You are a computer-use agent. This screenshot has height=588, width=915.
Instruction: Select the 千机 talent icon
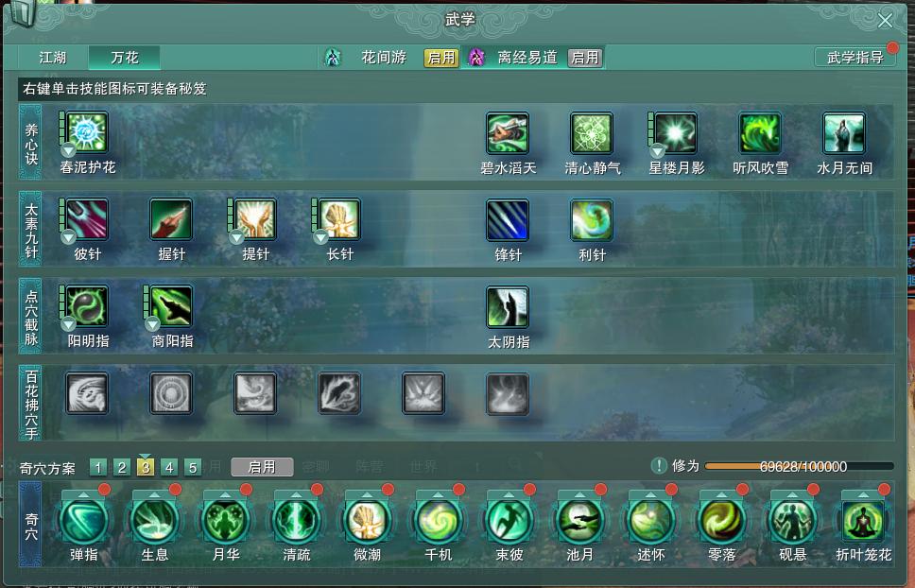[x=439, y=521]
